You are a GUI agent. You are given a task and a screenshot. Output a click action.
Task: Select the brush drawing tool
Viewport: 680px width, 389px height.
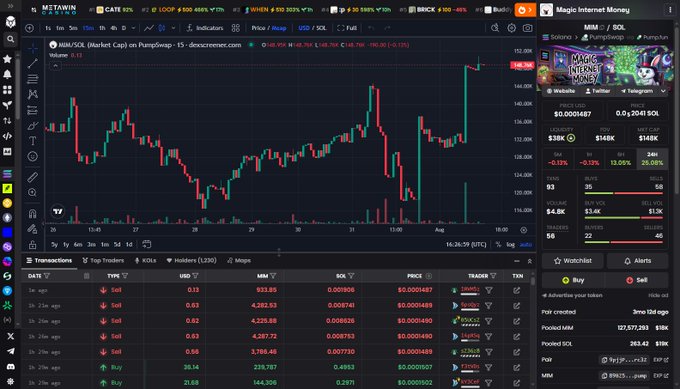pyautogui.click(x=33, y=126)
